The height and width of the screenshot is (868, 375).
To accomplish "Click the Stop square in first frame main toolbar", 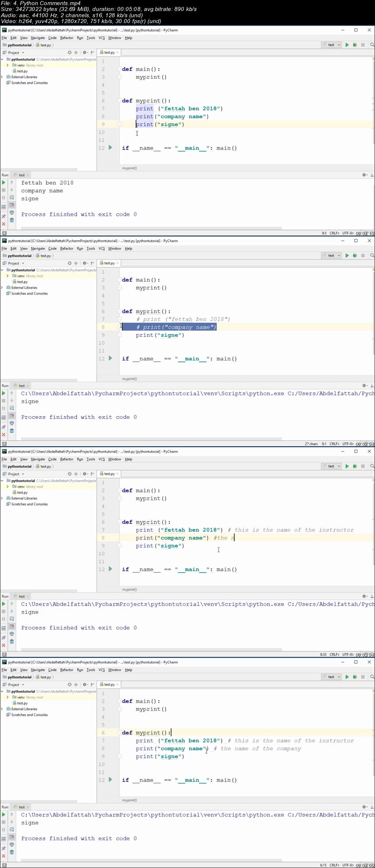I will 363,45.
